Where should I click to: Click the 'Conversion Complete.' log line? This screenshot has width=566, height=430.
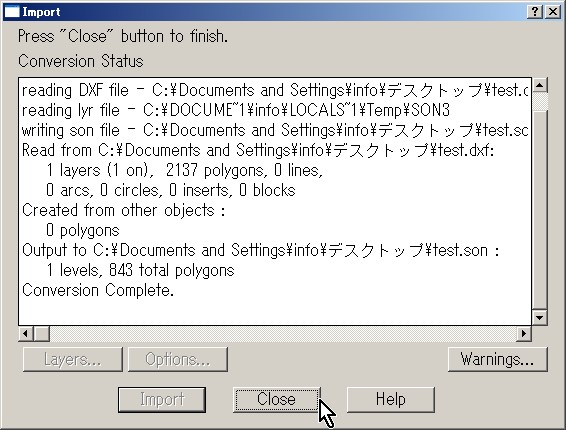(x=98, y=290)
